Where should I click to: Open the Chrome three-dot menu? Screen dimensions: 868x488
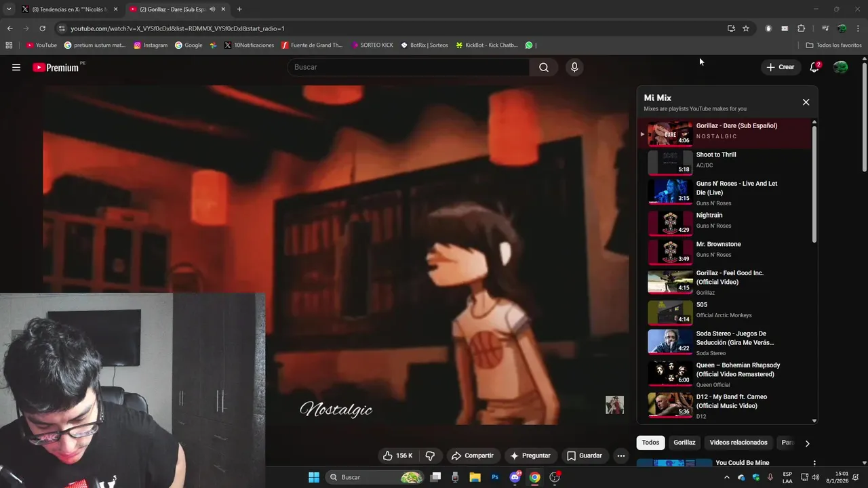pyautogui.click(x=859, y=28)
